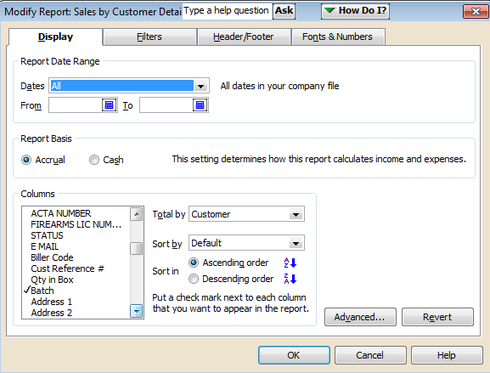Click the ascending A-Z sort icon

[x=290, y=263]
